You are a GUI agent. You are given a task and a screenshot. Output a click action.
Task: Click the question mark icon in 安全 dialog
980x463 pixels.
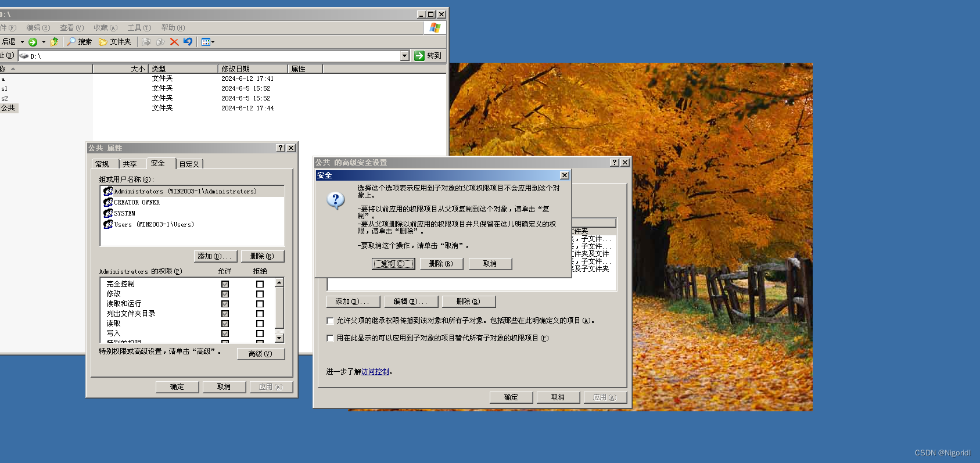click(x=336, y=200)
